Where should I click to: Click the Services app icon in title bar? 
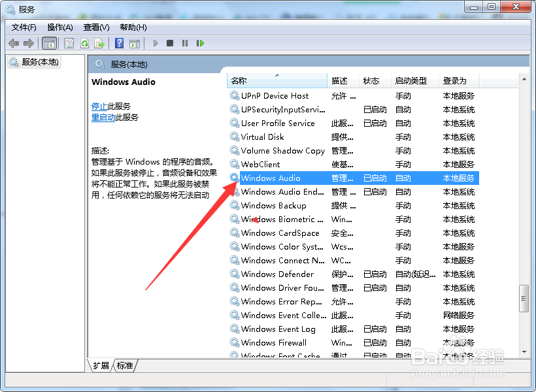[10, 10]
